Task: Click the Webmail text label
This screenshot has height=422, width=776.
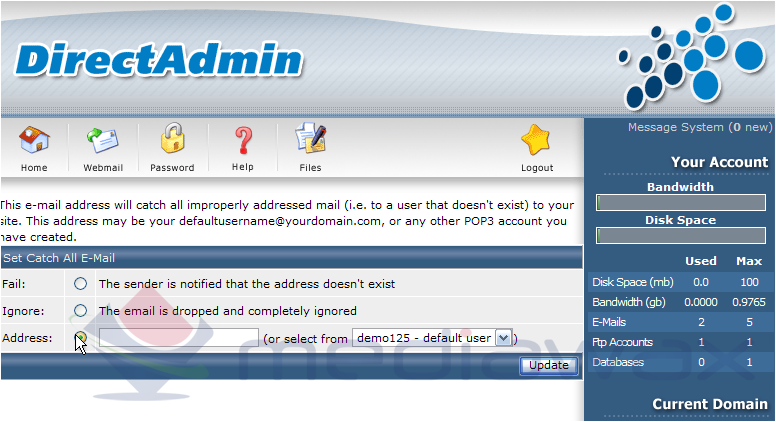Action: tap(103, 168)
